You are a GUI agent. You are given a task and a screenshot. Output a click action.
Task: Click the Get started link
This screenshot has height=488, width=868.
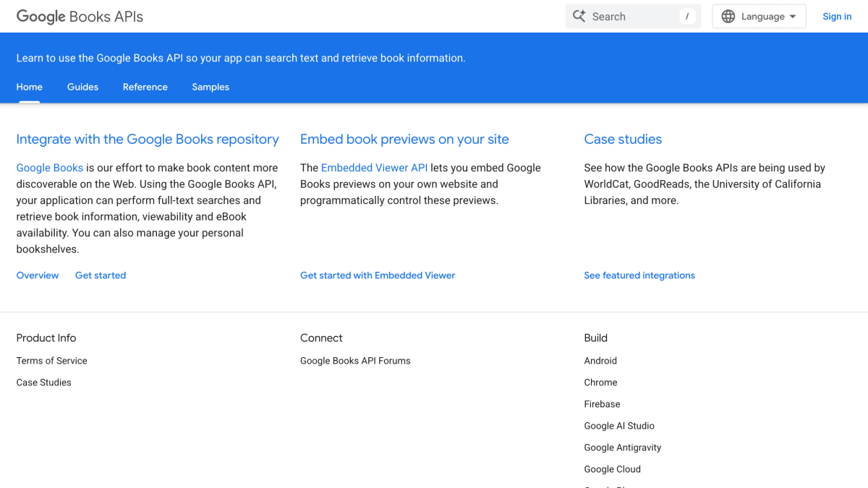[101, 275]
